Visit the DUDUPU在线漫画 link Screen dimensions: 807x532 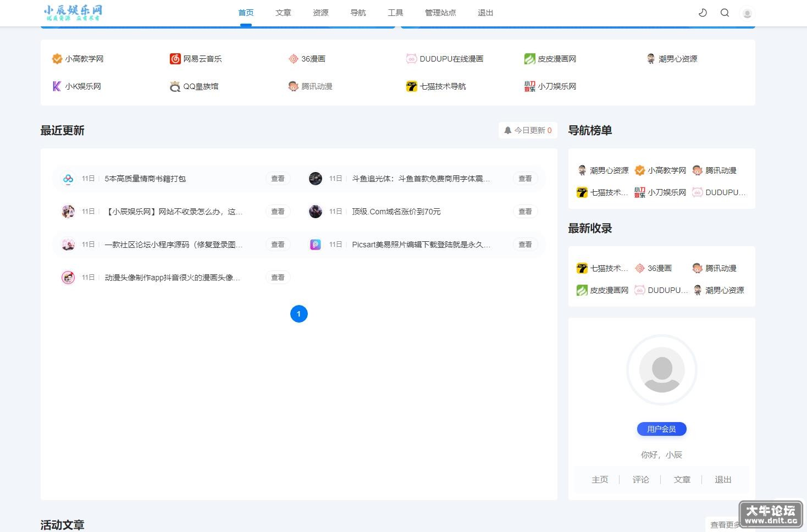tap(445, 59)
